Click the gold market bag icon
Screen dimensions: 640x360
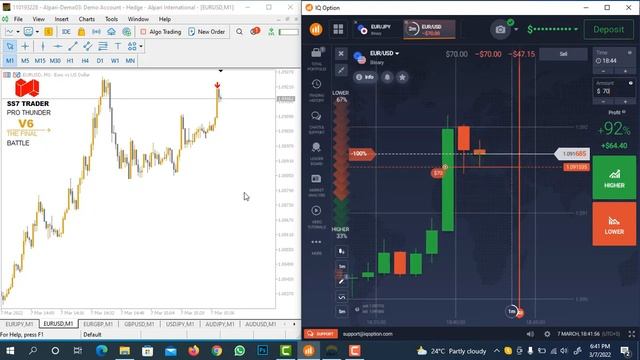click(x=81, y=31)
